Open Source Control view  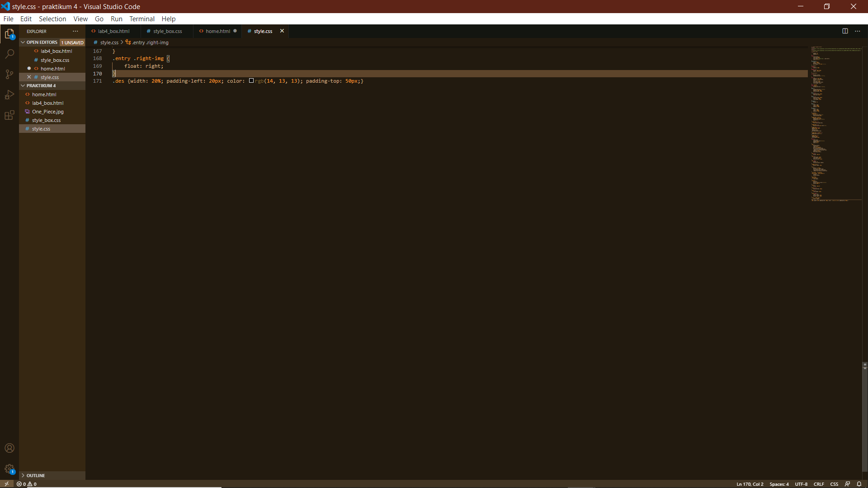click(x=9, y=74)
